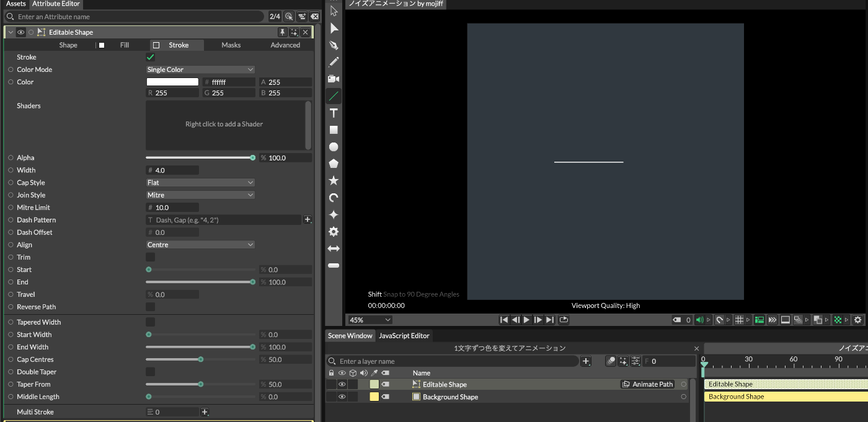Select the Pencil tool

334,62
